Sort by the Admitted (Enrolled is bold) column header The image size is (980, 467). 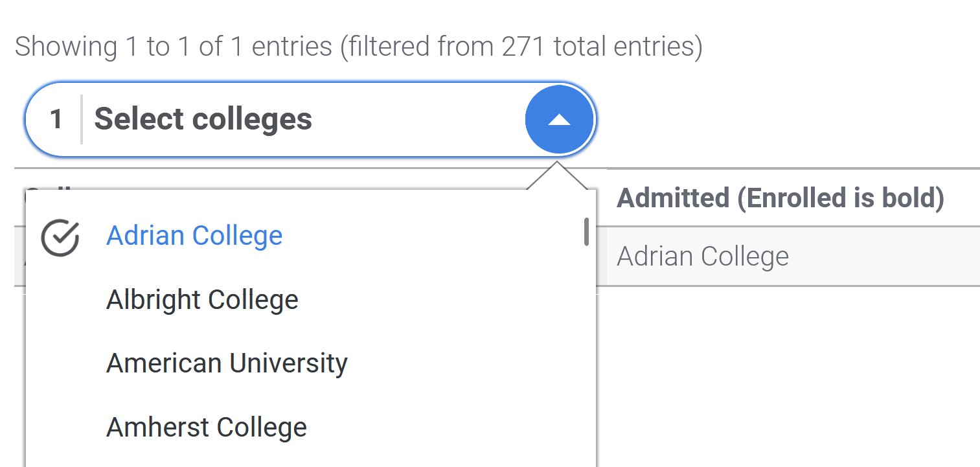[780, 198]
